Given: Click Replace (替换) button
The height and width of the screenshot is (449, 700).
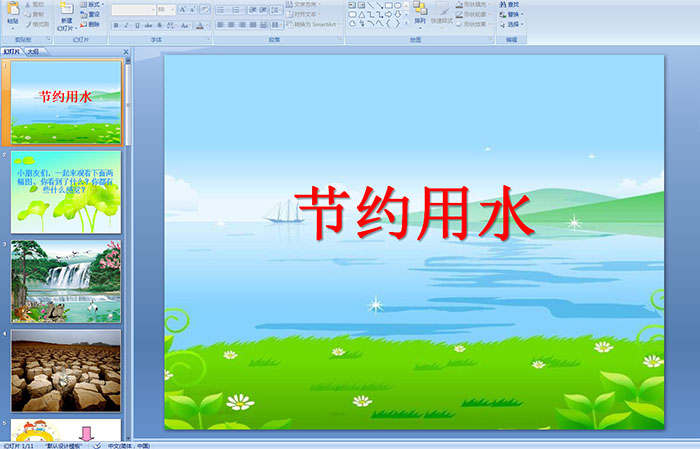Looking at the screenshot, I should pyautogui.click(x=511, y=14).
